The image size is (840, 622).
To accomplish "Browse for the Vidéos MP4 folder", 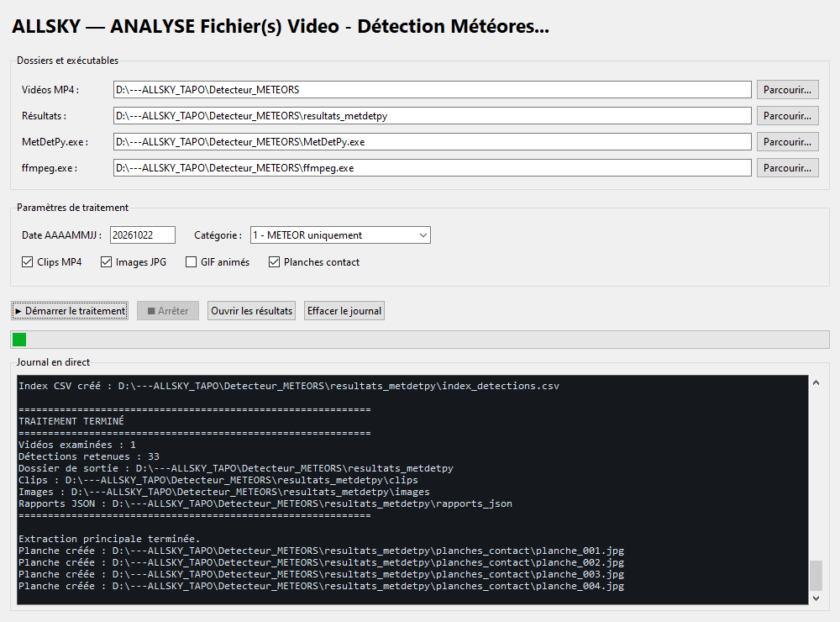I will [788, 90].
